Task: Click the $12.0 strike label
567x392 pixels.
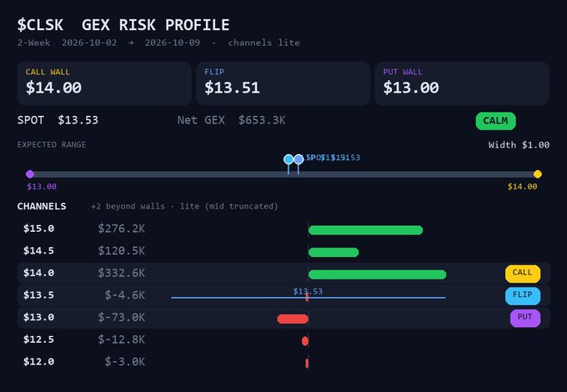Action: coord(38,362)
